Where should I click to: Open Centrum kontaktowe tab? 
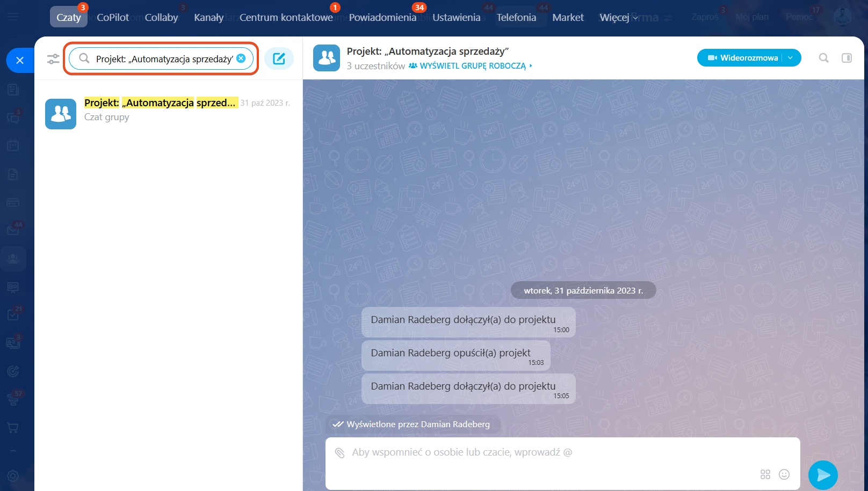point(286,17)
